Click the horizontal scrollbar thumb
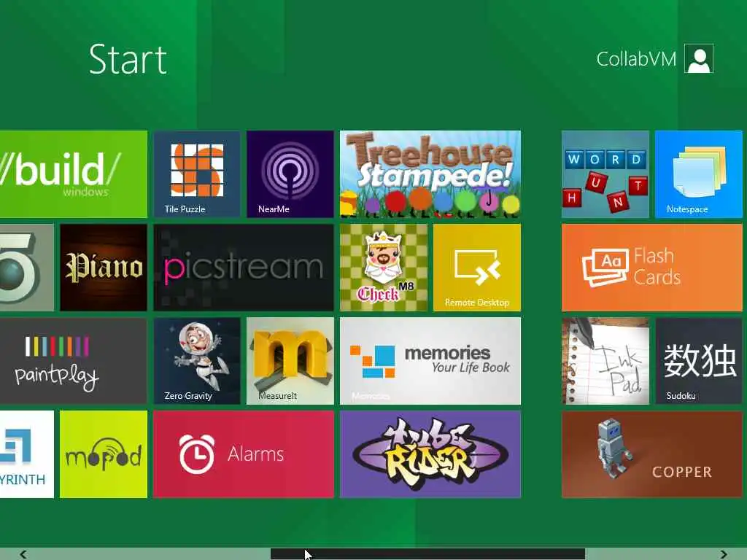Viewport: 747px width, 560px height. click(427, 554)
